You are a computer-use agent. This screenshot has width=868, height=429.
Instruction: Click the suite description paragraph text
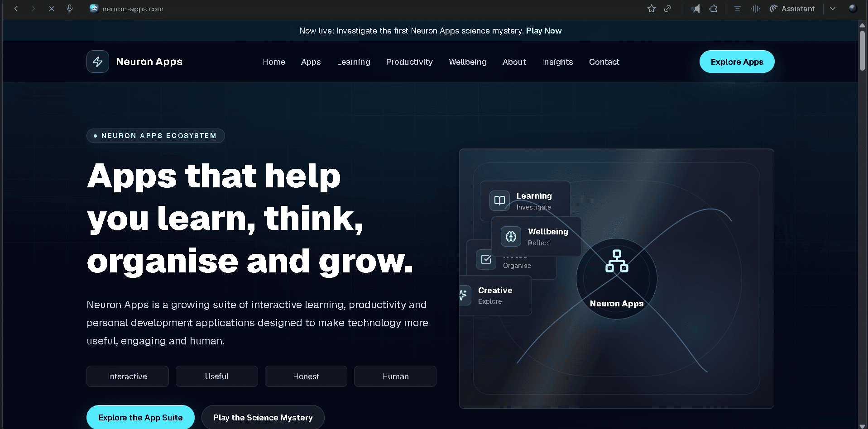(x=257, y=323)
